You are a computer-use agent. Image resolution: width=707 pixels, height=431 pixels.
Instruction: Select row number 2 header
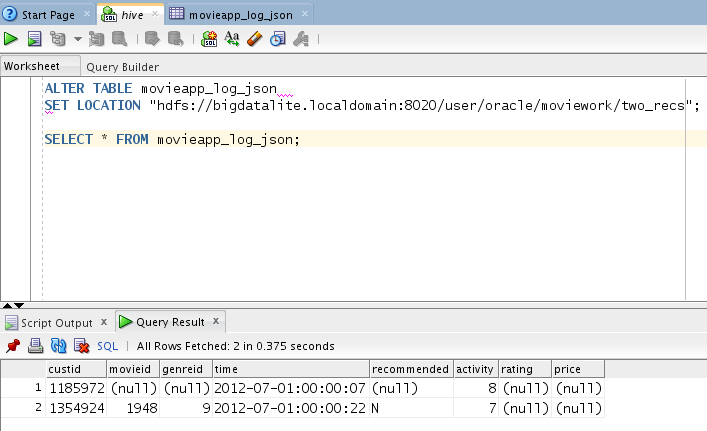[x=23, y=408]
